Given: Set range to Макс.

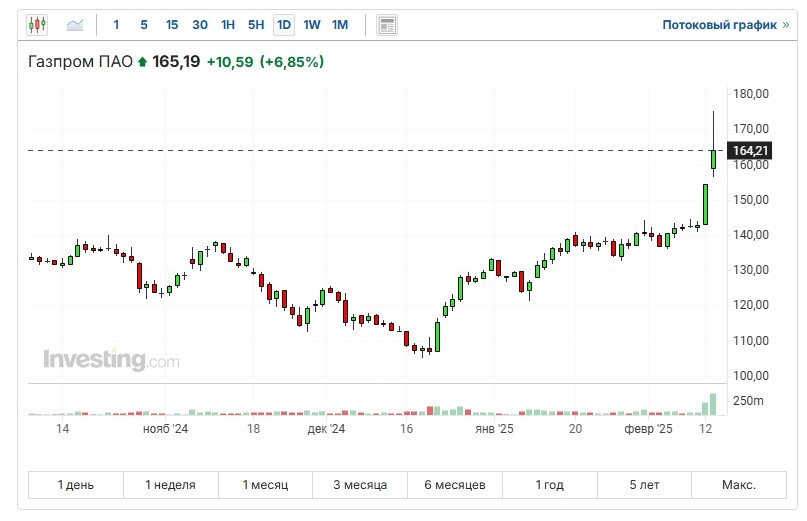Looking at the screenshot, I should coord(739,485).
